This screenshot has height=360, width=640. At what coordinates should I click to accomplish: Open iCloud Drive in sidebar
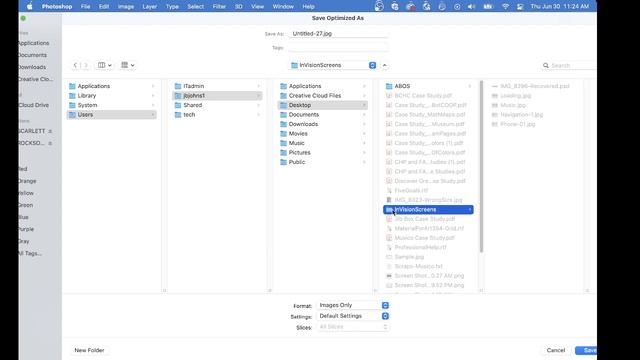coord(33,105)
